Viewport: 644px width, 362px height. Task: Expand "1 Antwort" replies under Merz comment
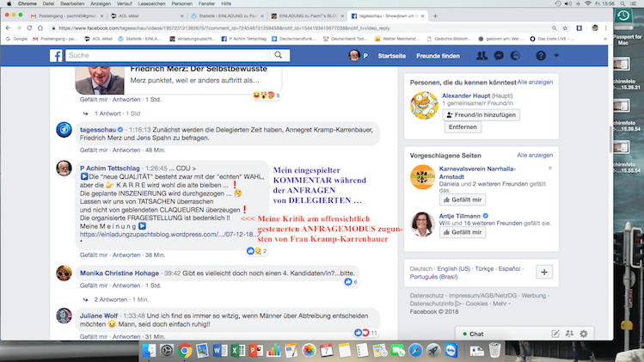107,113
